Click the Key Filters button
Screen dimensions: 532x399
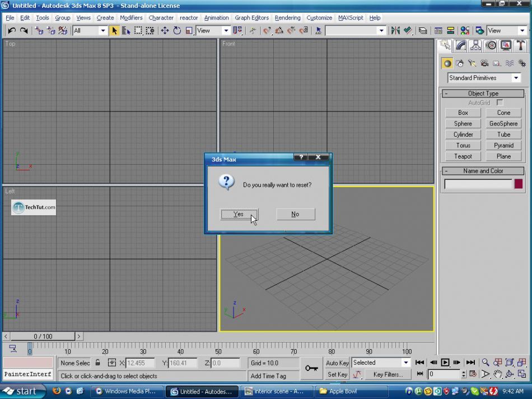(388, 374)
